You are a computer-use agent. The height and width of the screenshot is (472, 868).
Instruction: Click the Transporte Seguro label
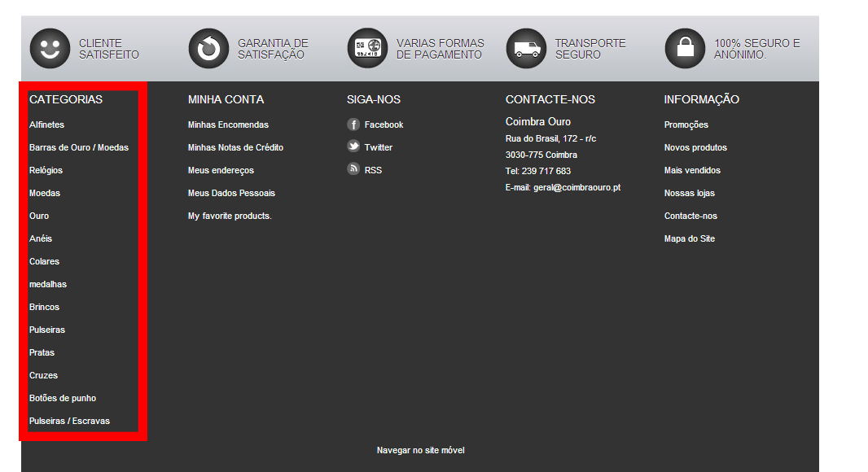click(x=590, y=49)
